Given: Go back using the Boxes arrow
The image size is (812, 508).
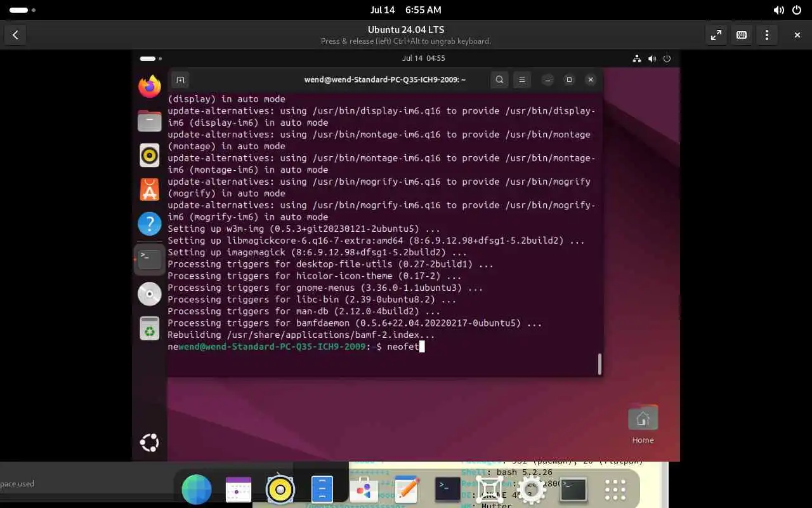Looking at the screenshot, I should coord(15,36).
